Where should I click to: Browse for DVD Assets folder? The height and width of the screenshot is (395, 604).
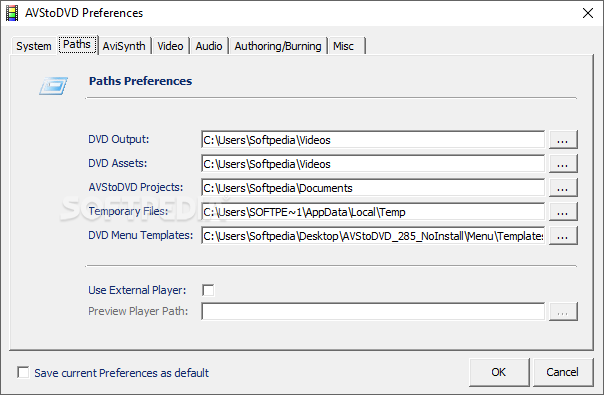[563, 163]
